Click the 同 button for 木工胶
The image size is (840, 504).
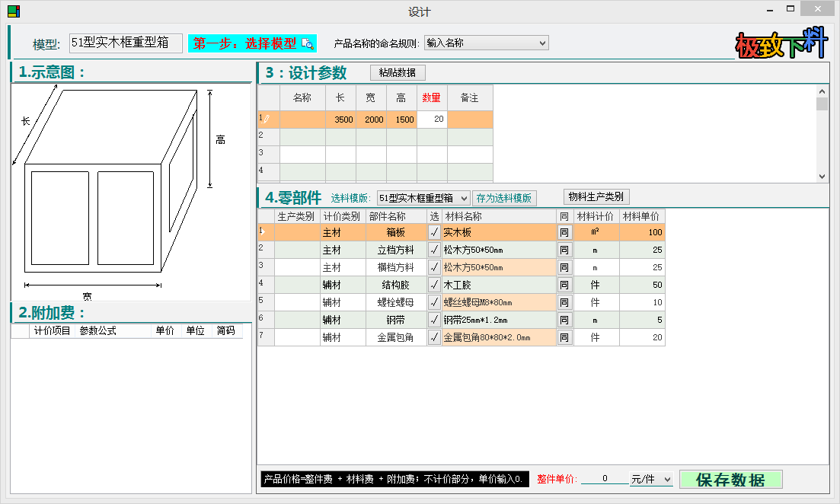564,285
